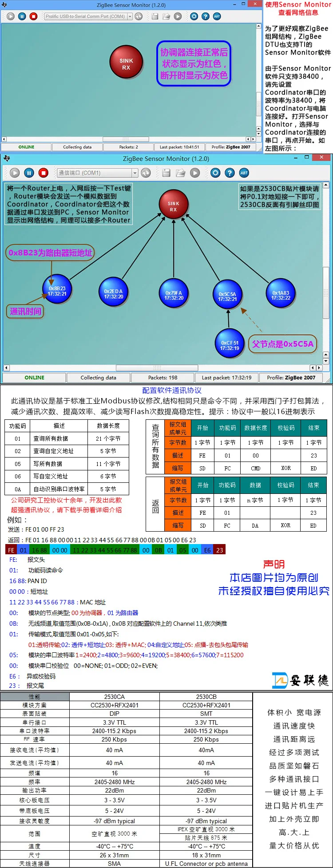
Task: Select router node 0x8B23
Action: [x=57, y=289]
